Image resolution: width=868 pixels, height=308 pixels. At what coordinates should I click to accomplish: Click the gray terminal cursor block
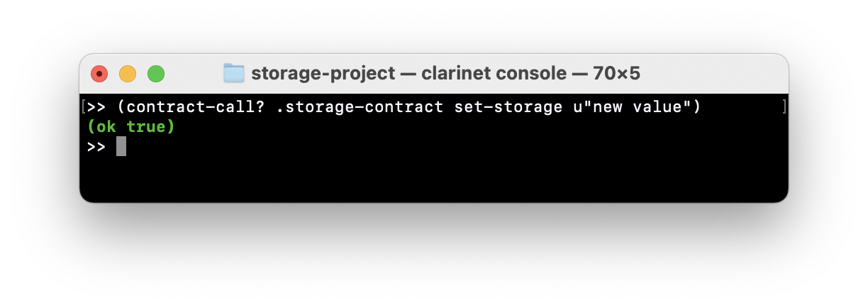121,147
